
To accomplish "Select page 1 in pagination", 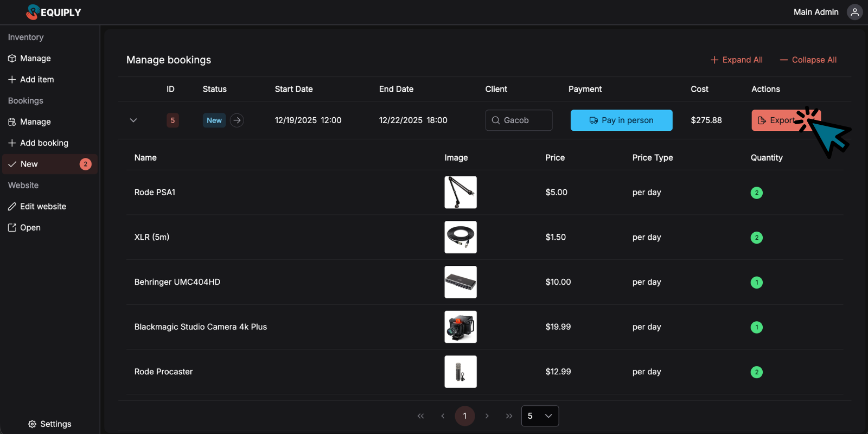I will coord(465,416).
